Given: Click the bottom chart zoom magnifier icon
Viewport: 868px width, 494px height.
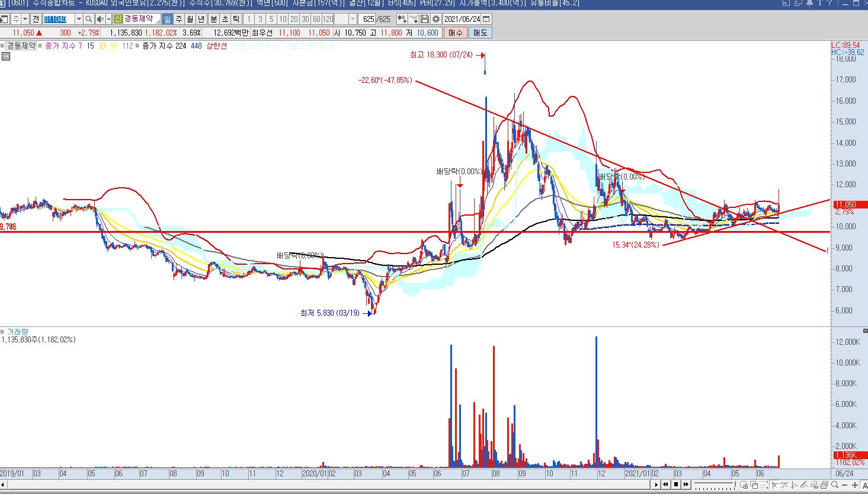Looking at the screenshot, I should [x=835, y=485].
